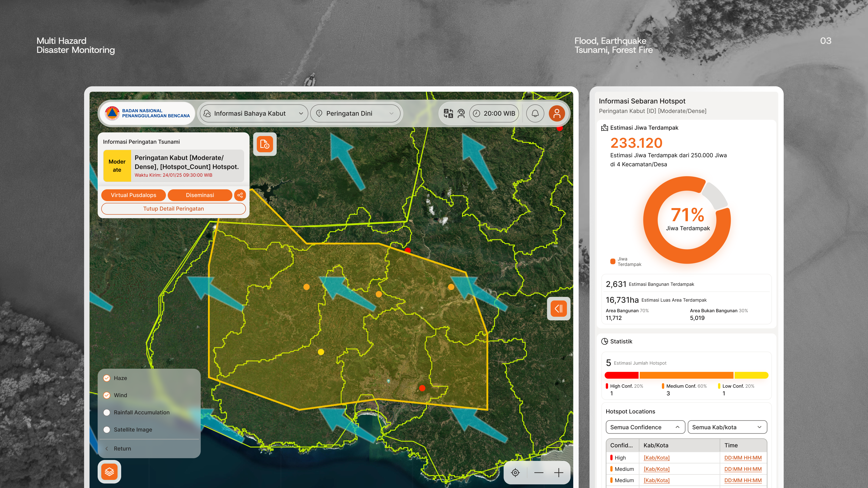Image resolution: width=868 pixels, height=488 pixels.
Task: Zoom in with the plus button
Action: pos(558,473)
